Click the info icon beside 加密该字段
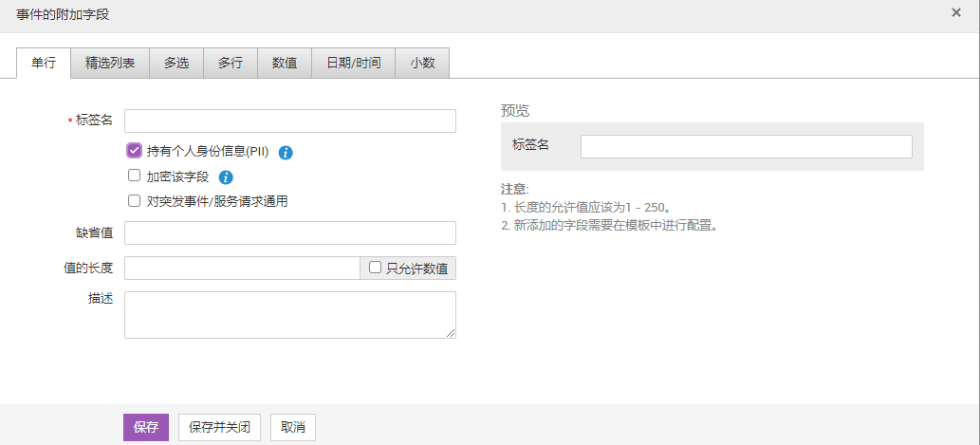This screenshot has height=445, width=980. point(226,177)
